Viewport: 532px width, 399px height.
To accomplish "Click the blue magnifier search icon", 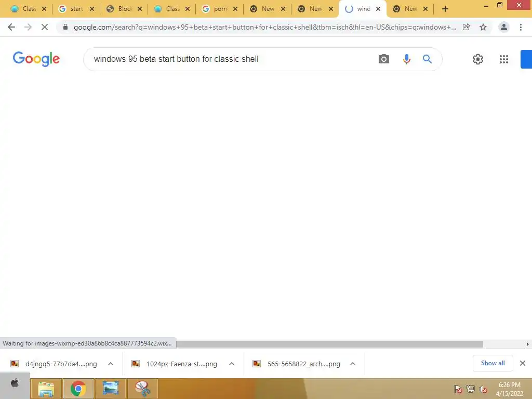I will coord(427,59).
